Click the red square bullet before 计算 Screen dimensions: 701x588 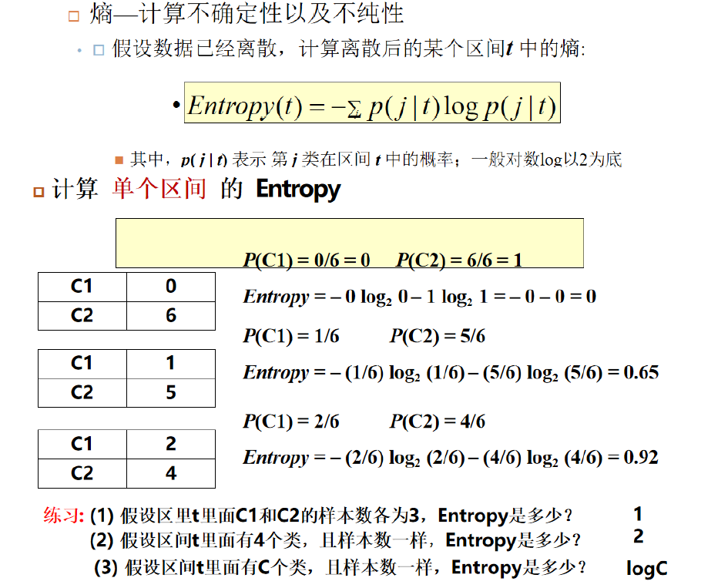click(39, 191)
